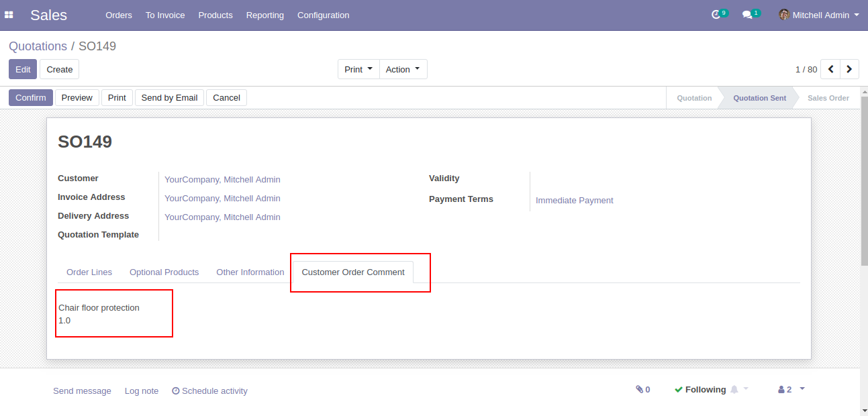This screenshot has height=416, width=868.
Task: Expand the followers list caret
Action: (802, 388)
